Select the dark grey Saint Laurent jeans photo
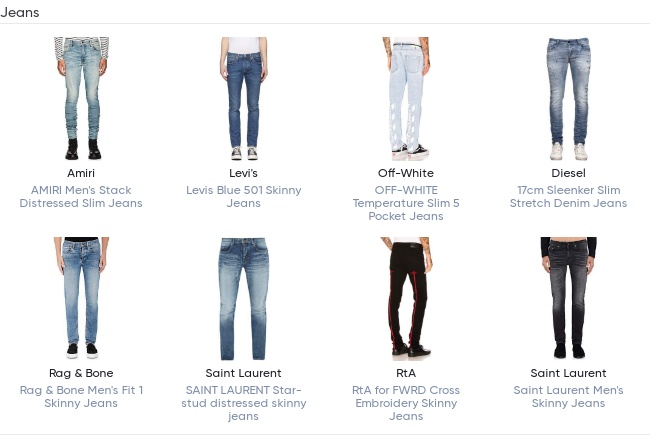This screenshot has width=650, height=435. tap(568, 298)
